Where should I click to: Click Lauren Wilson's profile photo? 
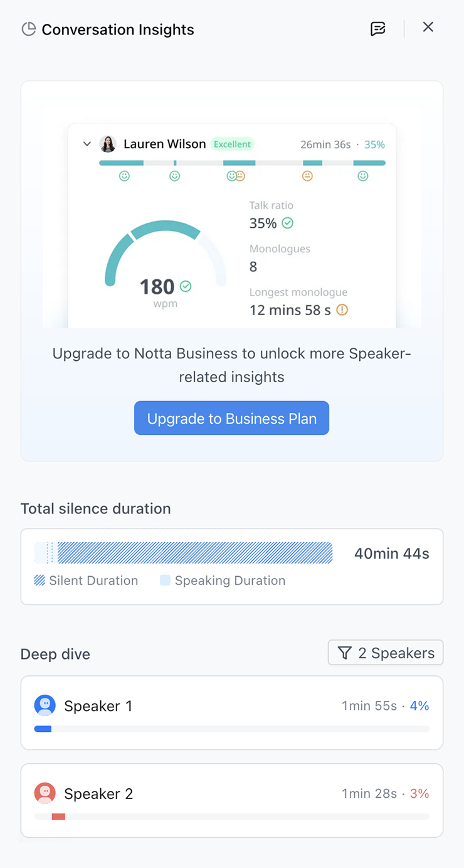point(108,144)
